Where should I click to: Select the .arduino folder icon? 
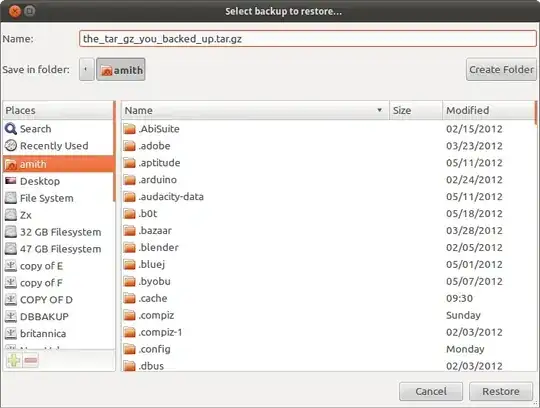[129, 180]
